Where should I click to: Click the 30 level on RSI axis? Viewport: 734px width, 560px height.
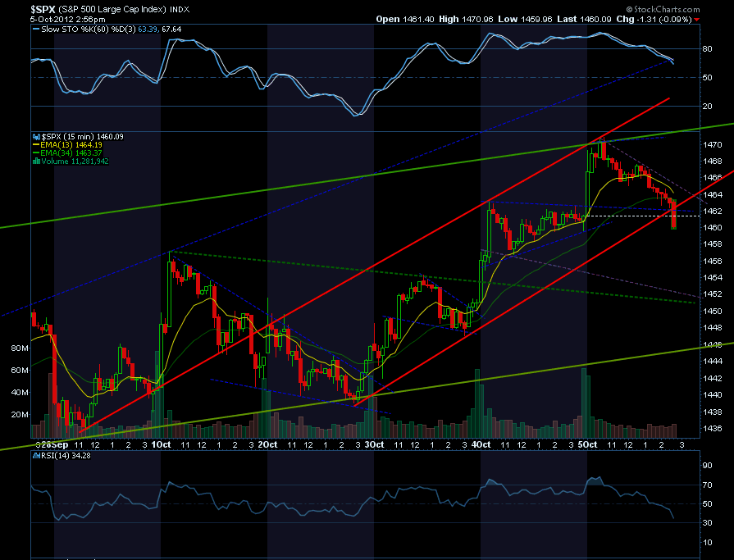(707, 523)
